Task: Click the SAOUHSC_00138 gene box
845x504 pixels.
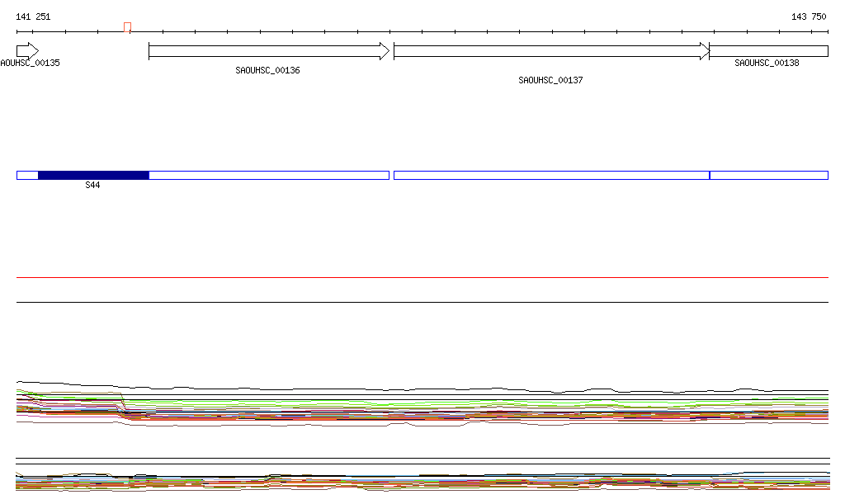Action: pyautogui.click(x=768, y=51)
